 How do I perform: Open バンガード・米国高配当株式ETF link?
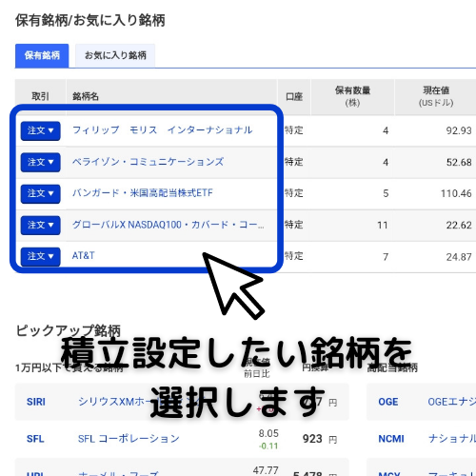pos(143,192)
